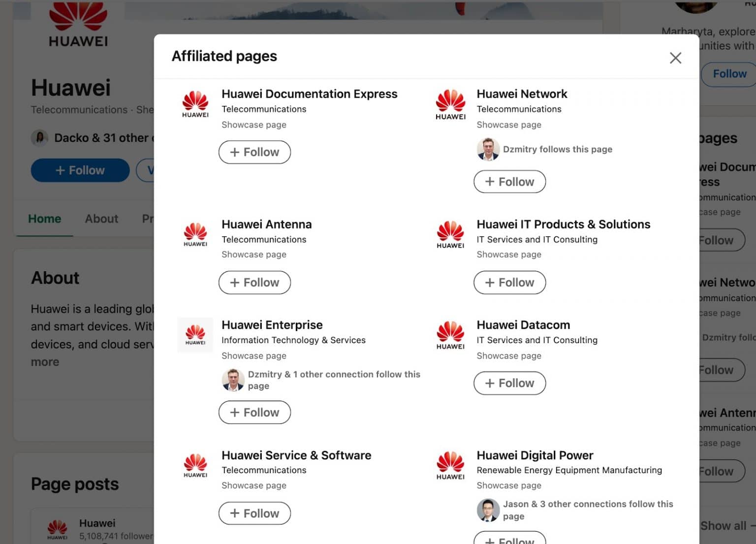
Task: Click the Huawei Documentation Express logo
Action: click(x=195, y=104)
